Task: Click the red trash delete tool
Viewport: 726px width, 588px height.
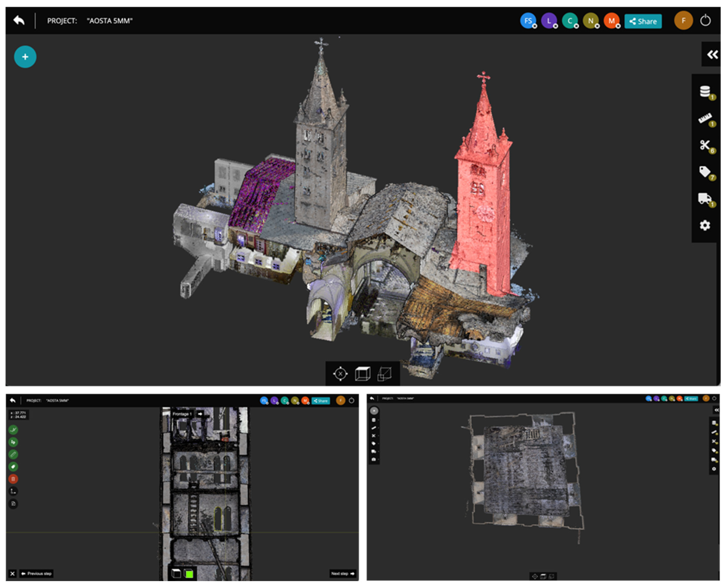Action: 13,479
